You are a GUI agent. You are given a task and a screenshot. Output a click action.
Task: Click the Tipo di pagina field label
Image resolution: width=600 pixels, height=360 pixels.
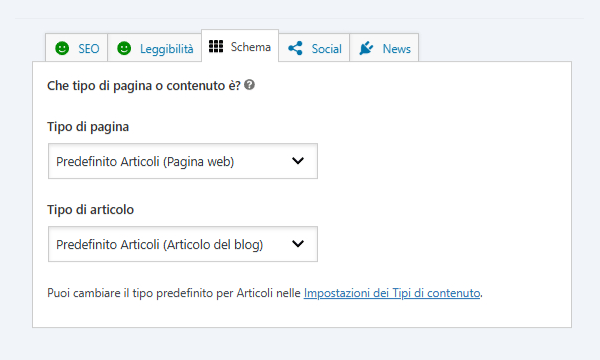88,127
